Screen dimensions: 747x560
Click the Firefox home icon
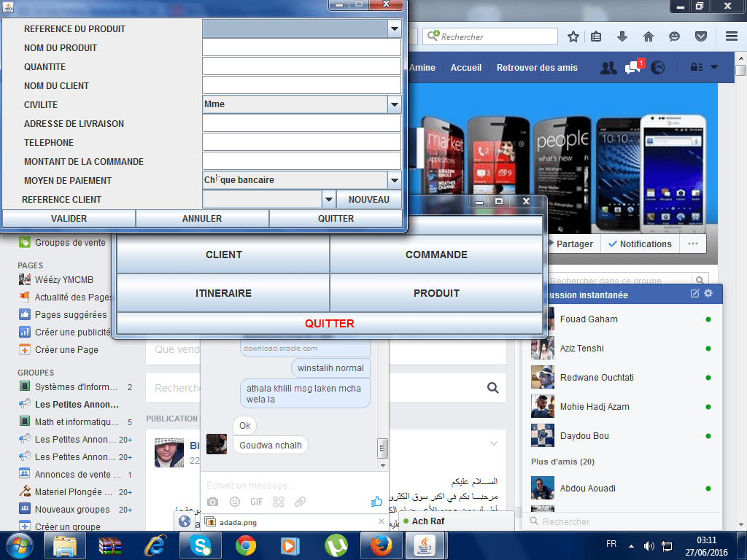(x=648, y=36)
